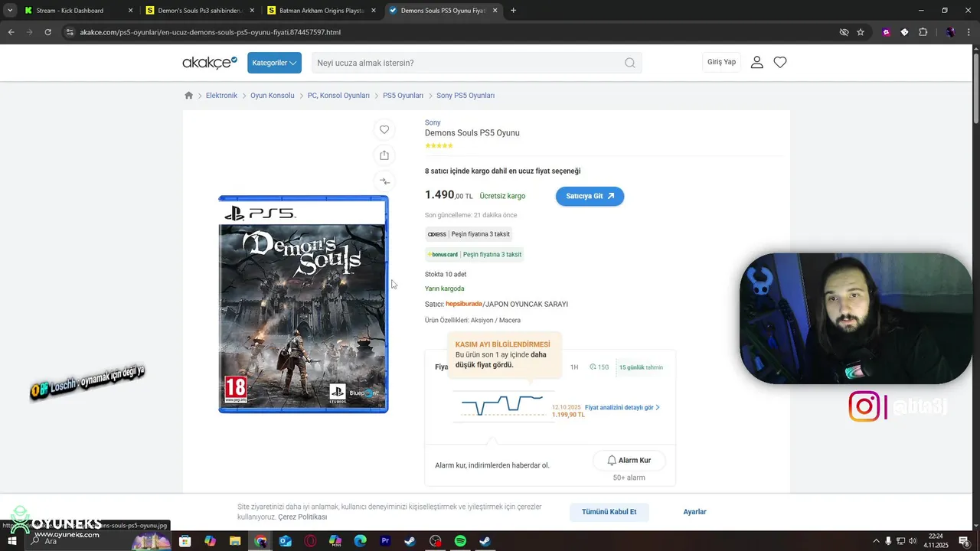Open 'Fiyat analizini detaylı gör' link

point(622,408)
